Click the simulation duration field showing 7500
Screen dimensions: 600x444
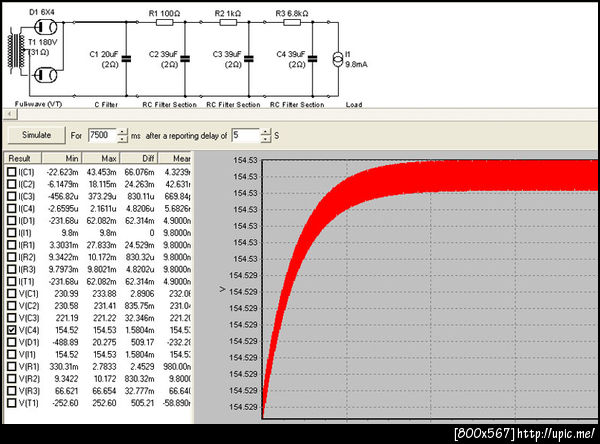(102, 135)
